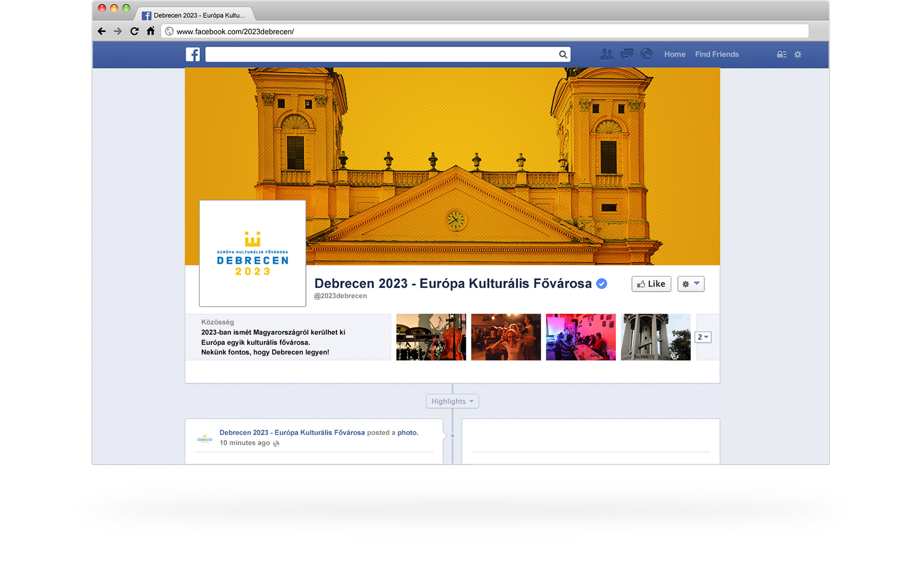Viewport: 924px width, 574px height.
Task: Open Find Friends link
Action: tap(717, 54)
